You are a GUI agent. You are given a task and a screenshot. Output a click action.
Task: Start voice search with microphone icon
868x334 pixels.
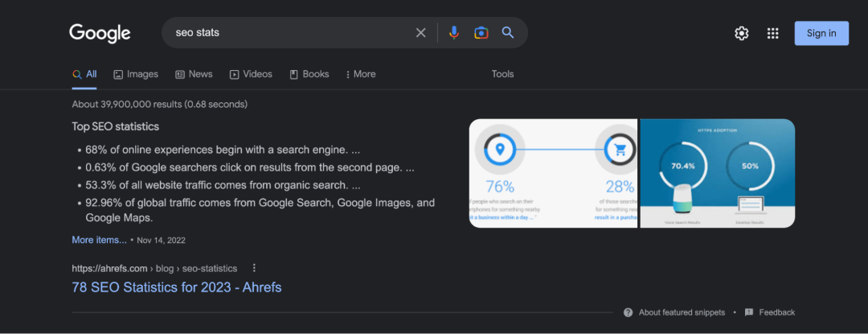coord(454,33)
